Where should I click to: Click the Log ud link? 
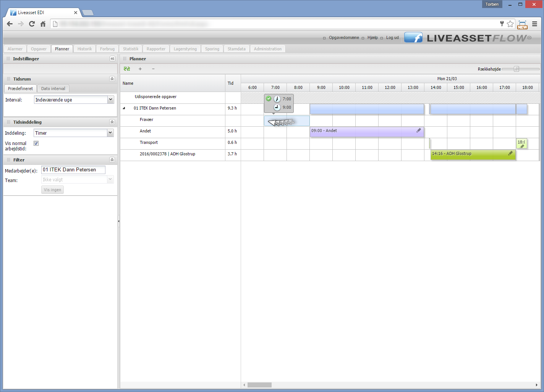click(x=392, y=38)
